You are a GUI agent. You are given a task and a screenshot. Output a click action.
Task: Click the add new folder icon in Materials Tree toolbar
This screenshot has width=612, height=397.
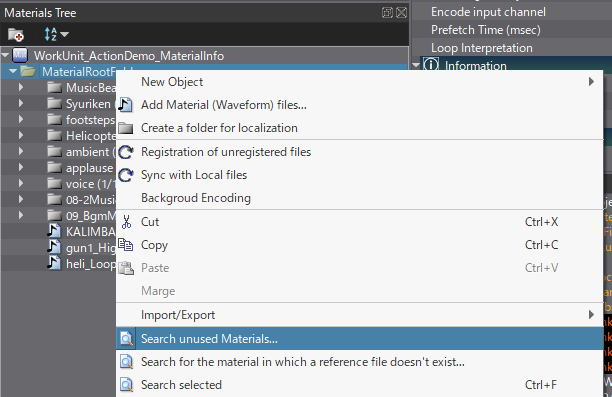pos(16,35)
